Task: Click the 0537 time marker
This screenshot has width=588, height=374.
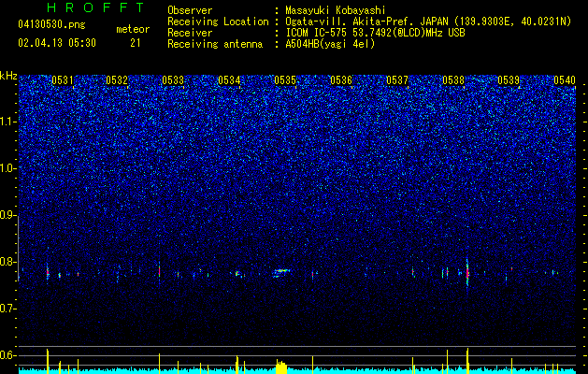Action: coord(397,80)
